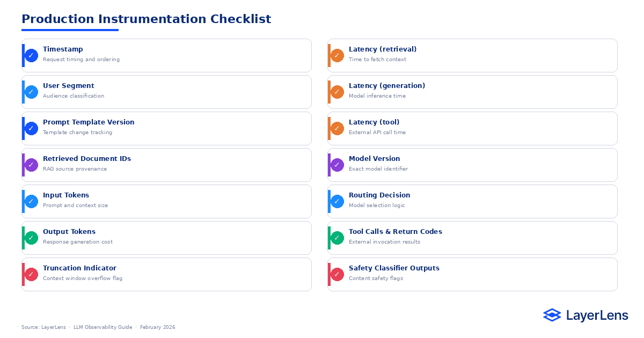Click the Production Instrumentation Checklist heading
The image size is (644, 338).
[x=146, y=19]
